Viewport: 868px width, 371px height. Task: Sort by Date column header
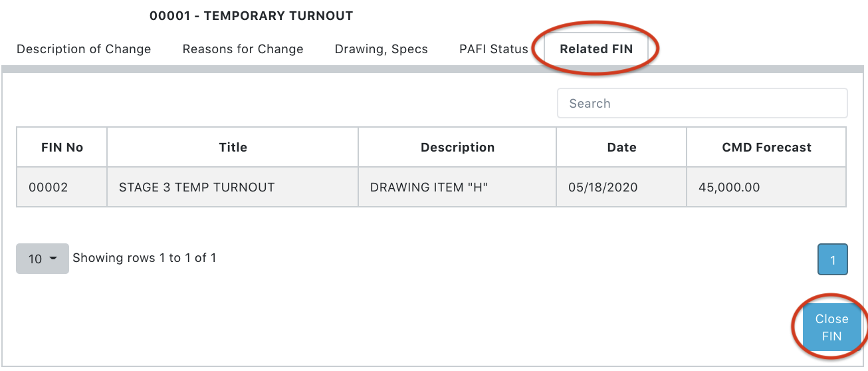(621, 148)
